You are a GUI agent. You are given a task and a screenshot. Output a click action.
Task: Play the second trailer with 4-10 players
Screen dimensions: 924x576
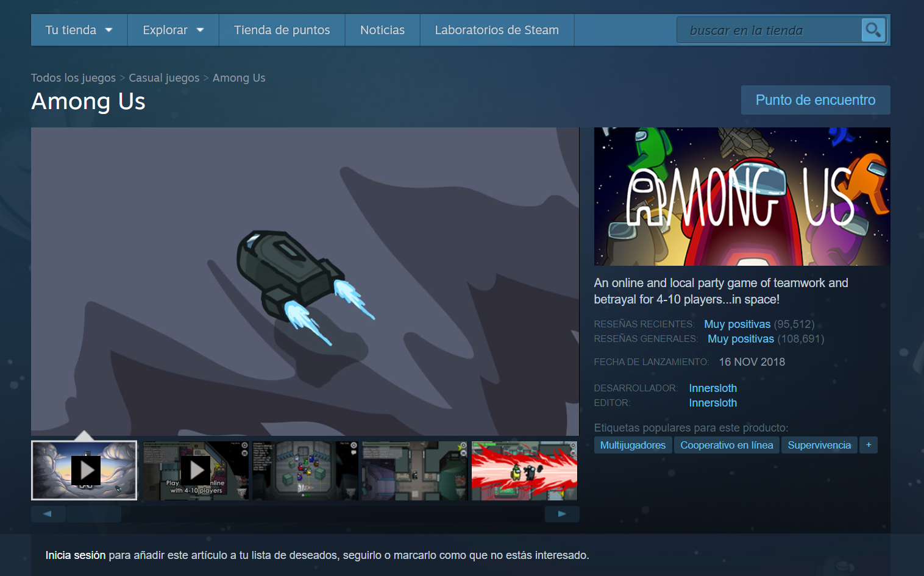[195, 471]
